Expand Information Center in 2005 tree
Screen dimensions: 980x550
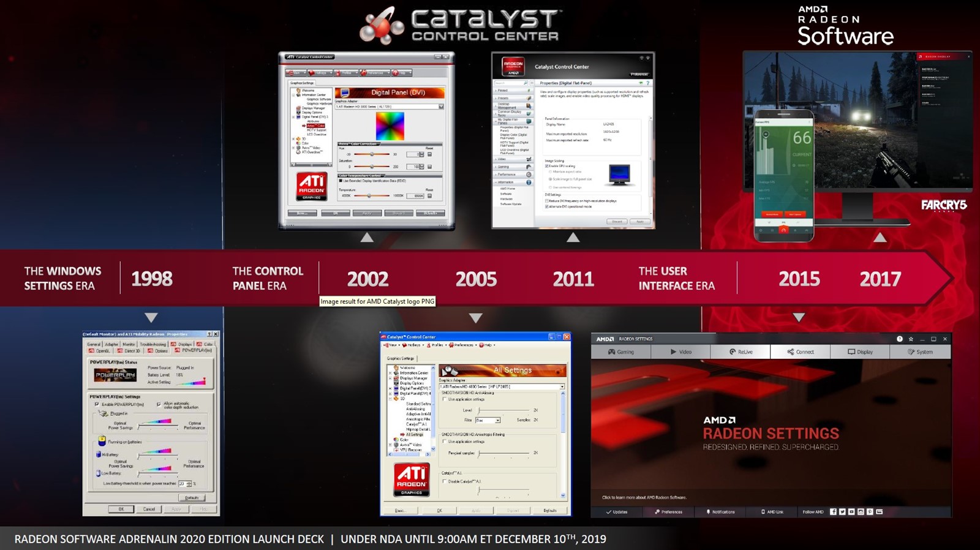tap(390, 373)
